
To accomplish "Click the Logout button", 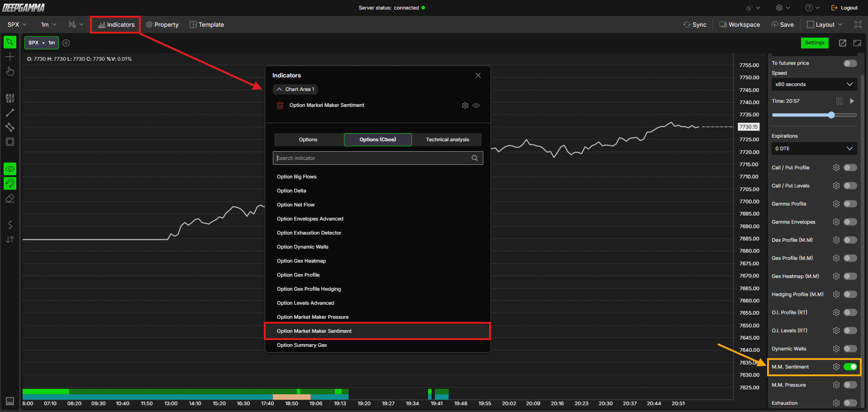I will coord(844,8).
